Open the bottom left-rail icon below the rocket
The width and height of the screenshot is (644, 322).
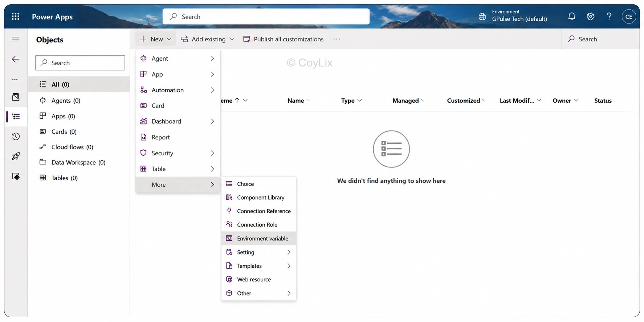pos(16,176)
